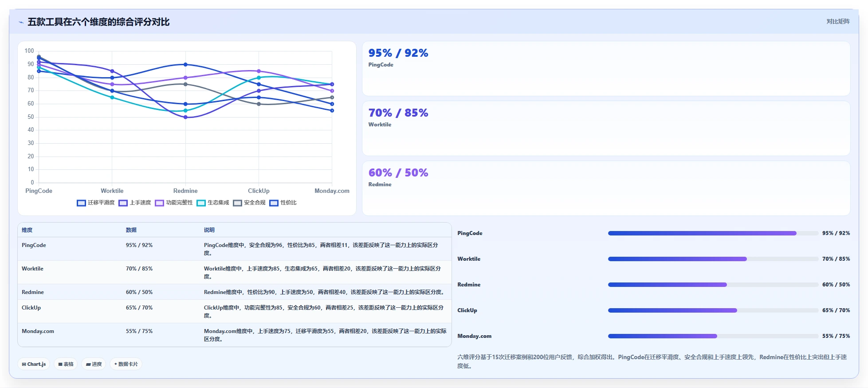Image resolution: width=868 pixels, height=388 pixels.
Task: Click the 65% / 70% table data cell
Action: [139, 308]
